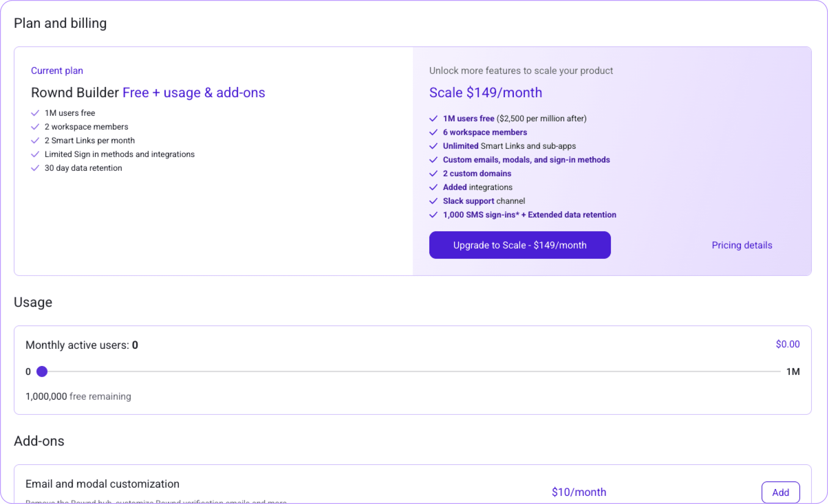The height and width of the screenshot is (504, 828).
Task: Click checkmark next to 2 custom domains
Action: coord(433,174)
